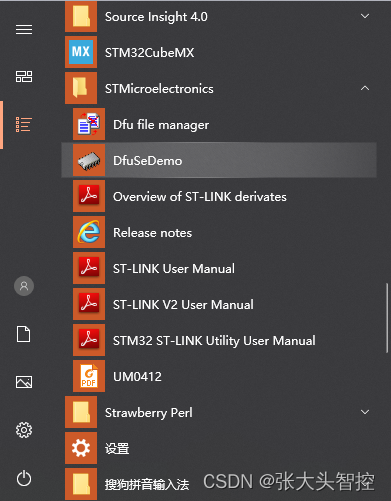Viewport: 391px width, 501px height.
Task: Click the 设置 gear app icon
Action: (81, 448)
